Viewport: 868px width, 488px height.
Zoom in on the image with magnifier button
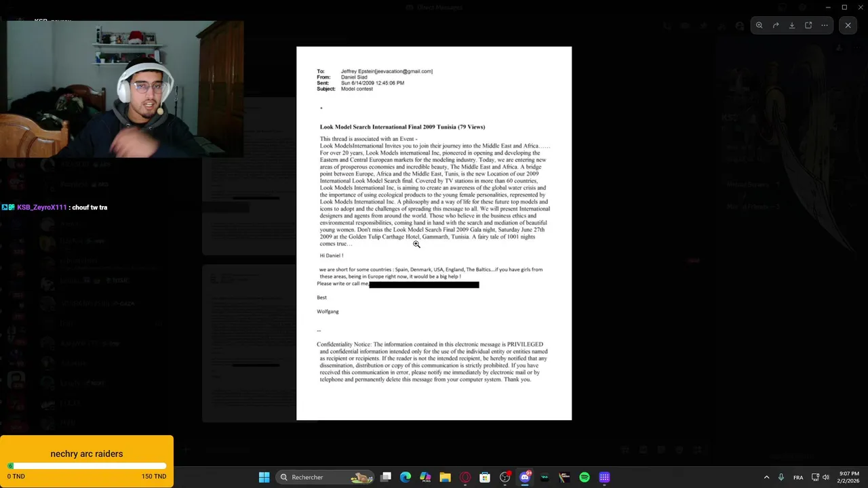tap(759, 25)
